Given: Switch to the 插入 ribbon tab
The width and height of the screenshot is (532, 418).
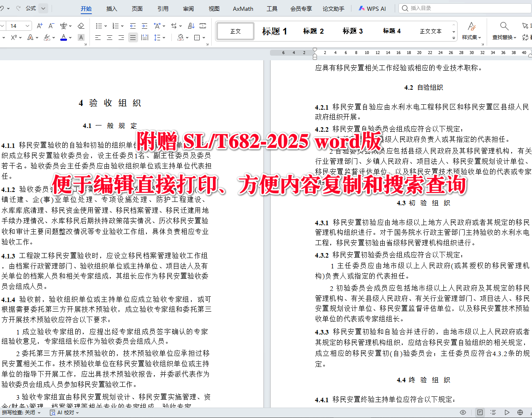Looking at the screenshot, I should [111, 8].
